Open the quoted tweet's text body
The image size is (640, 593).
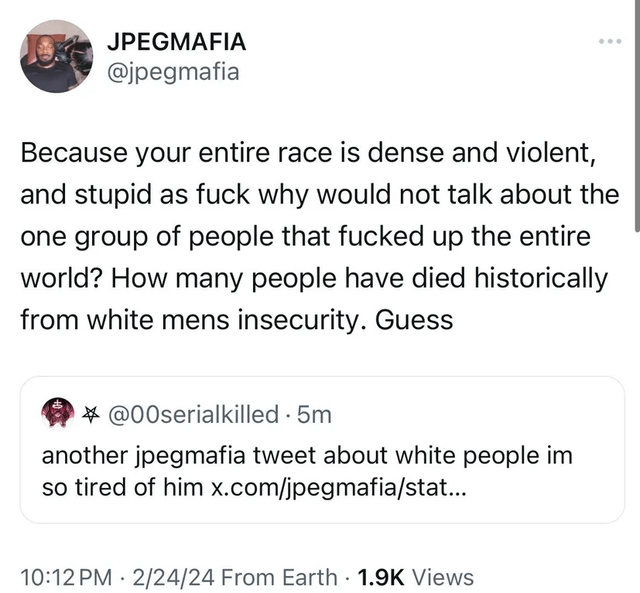point(300,456)
